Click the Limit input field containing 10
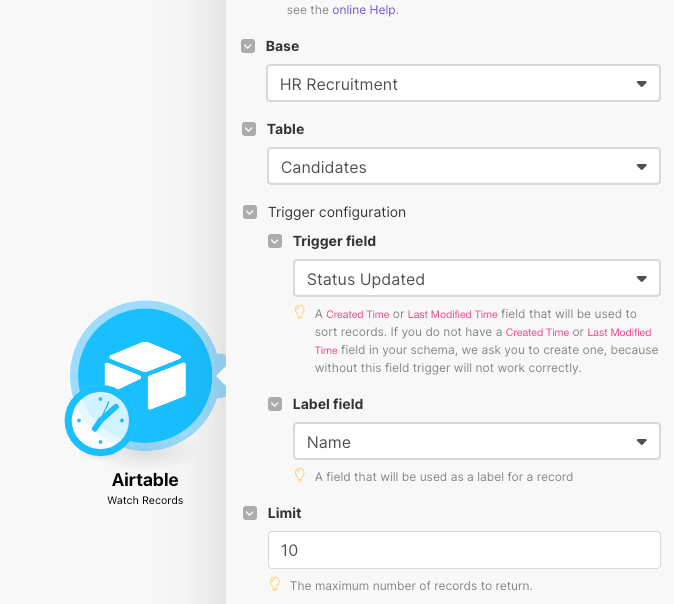This screenshot has height=604, width=674. (463, 550)
